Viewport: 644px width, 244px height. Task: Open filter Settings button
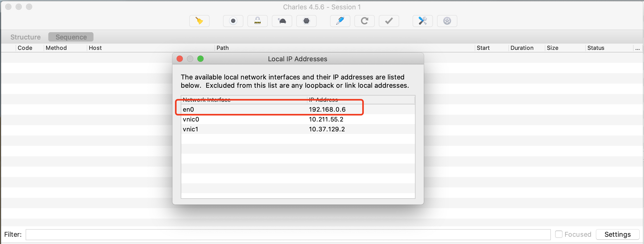pos(618,234)
